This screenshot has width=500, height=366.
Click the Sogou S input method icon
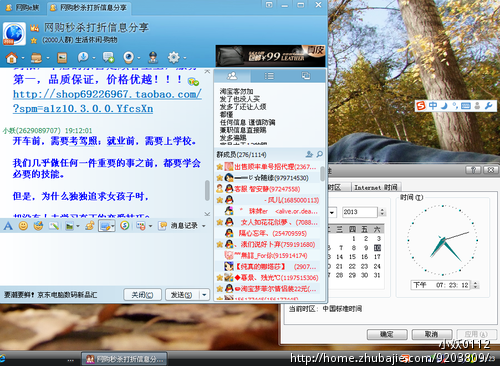(421, 106)
